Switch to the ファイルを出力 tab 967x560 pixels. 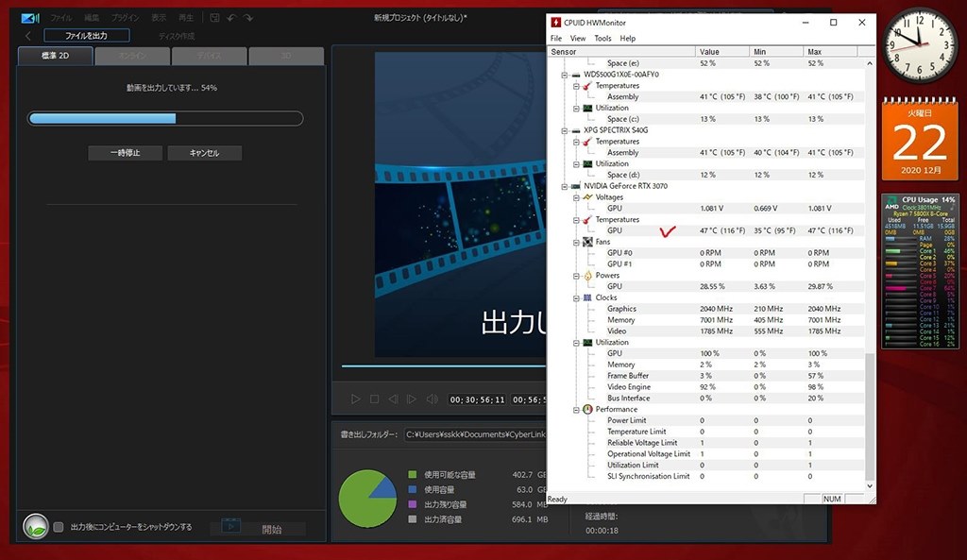click(x=86, y=36)
